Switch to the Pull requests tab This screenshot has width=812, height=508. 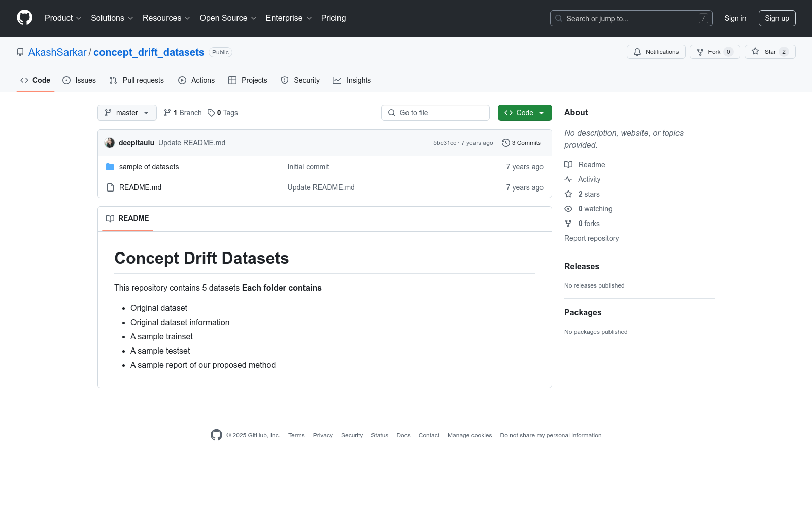pos(137,80)
